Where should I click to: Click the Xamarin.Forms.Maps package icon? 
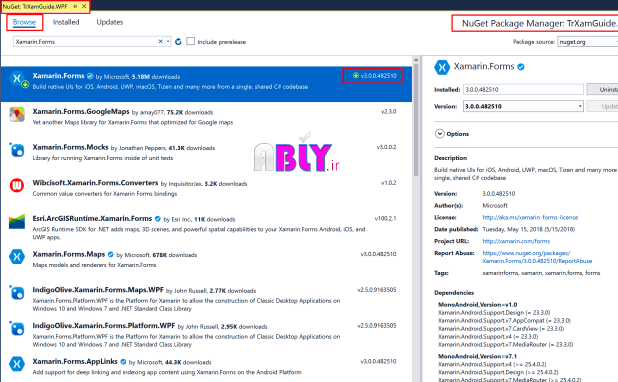[17, 257]
